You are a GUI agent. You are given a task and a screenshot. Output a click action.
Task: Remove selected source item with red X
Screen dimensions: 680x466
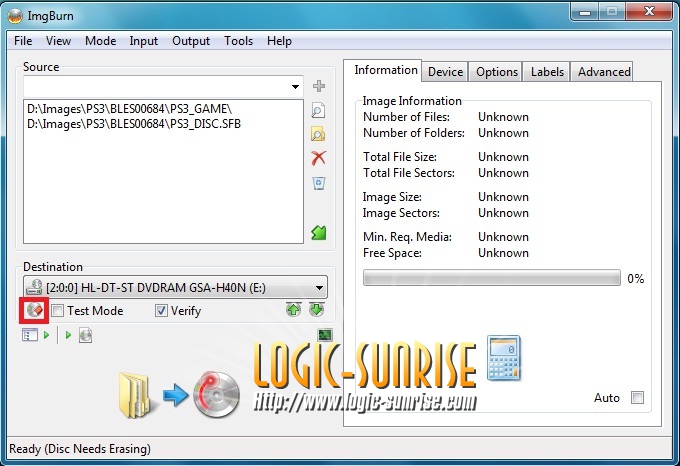(319, 158)
